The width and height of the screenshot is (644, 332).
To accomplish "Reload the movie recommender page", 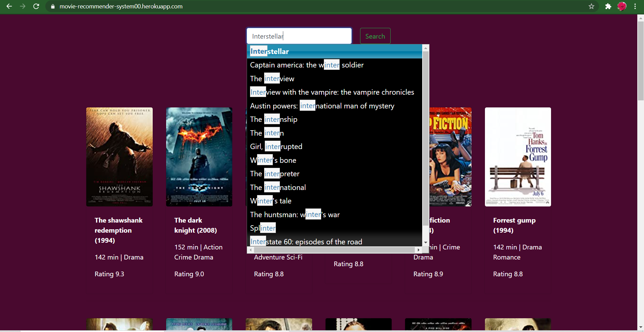I will [x=36, y=6].
